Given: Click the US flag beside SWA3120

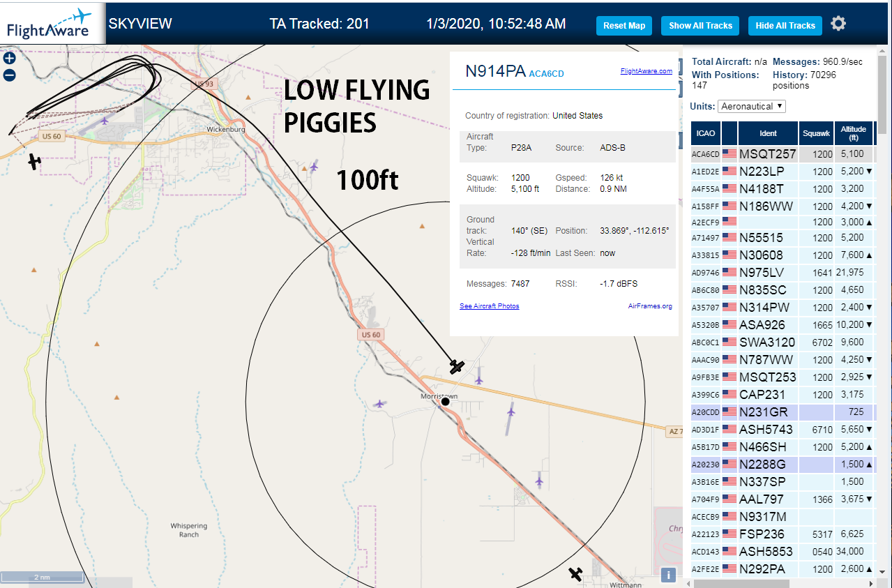Looking at the screenshot, I should [730, 342].
